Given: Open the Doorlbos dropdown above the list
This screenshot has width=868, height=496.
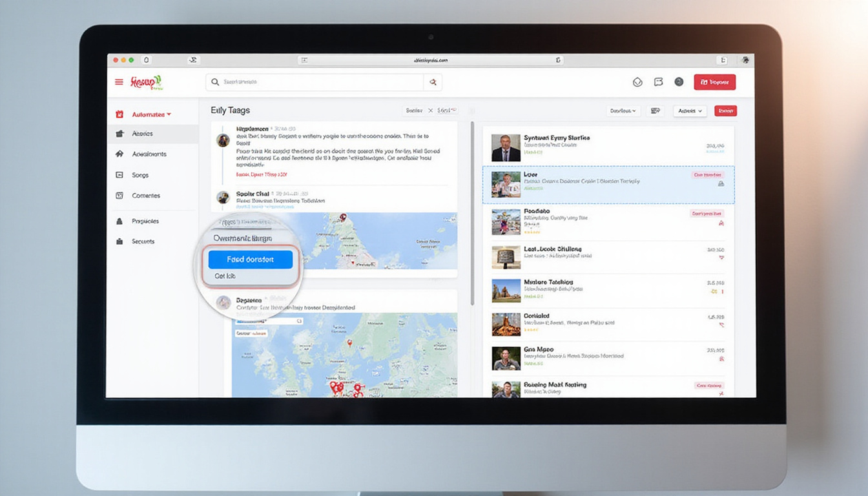Looking at the screenshot, I should [623, 111].
